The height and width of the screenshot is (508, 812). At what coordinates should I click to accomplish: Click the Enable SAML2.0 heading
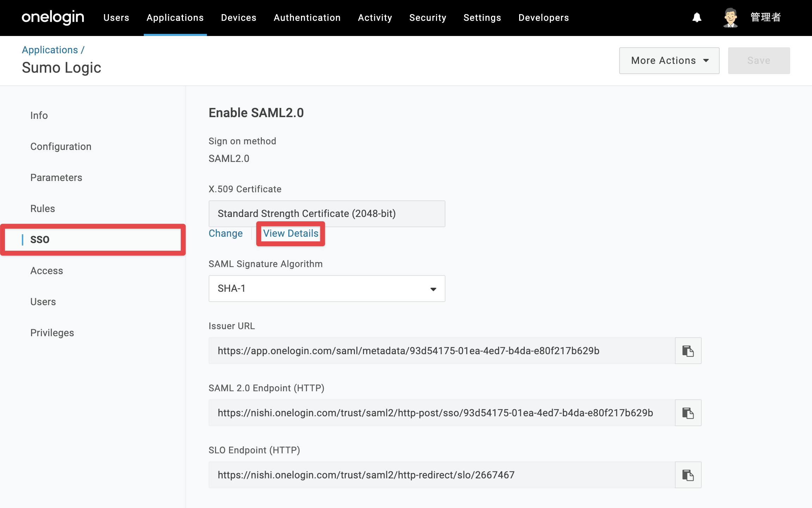click(x=256, y=113)
